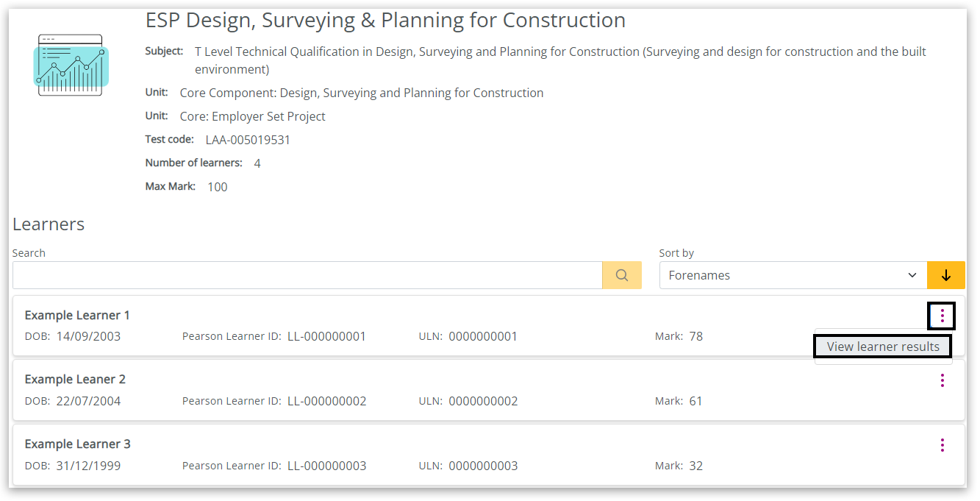Select the Example Leaner 2 name
The image size is (980, 501).
click(75, 380)
